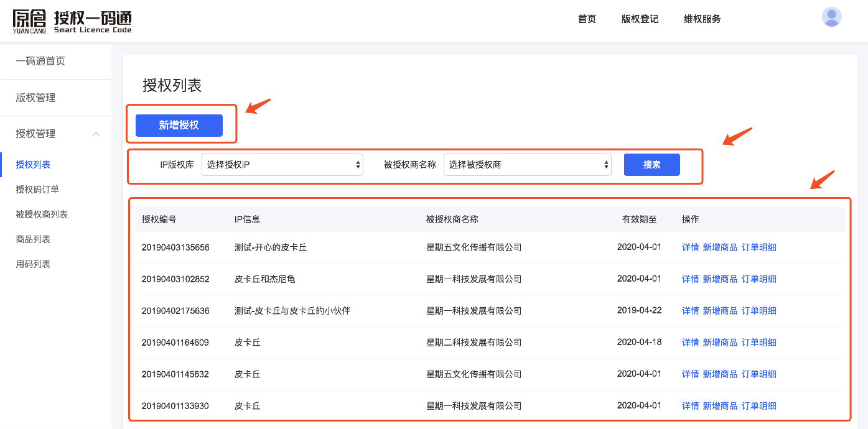
Task: Click 新增商品 for 皮卡丘和杰尼龟 row
Action: click(x=720, y=279)
